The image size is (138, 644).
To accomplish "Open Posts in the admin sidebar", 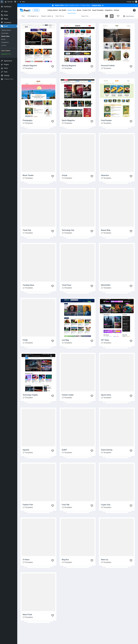I will click(x=9, y=11).
